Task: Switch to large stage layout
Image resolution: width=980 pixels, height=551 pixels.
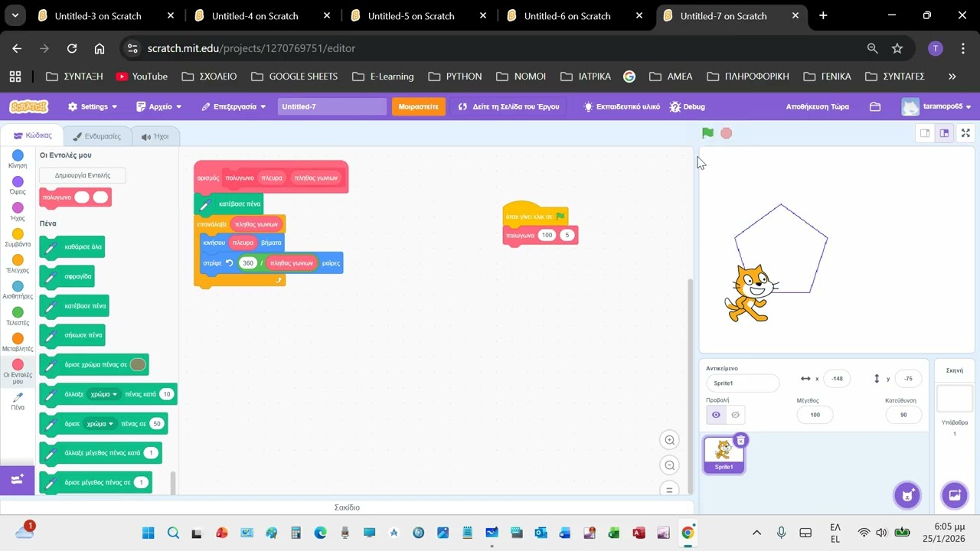Action: click(x=945, y=133)
